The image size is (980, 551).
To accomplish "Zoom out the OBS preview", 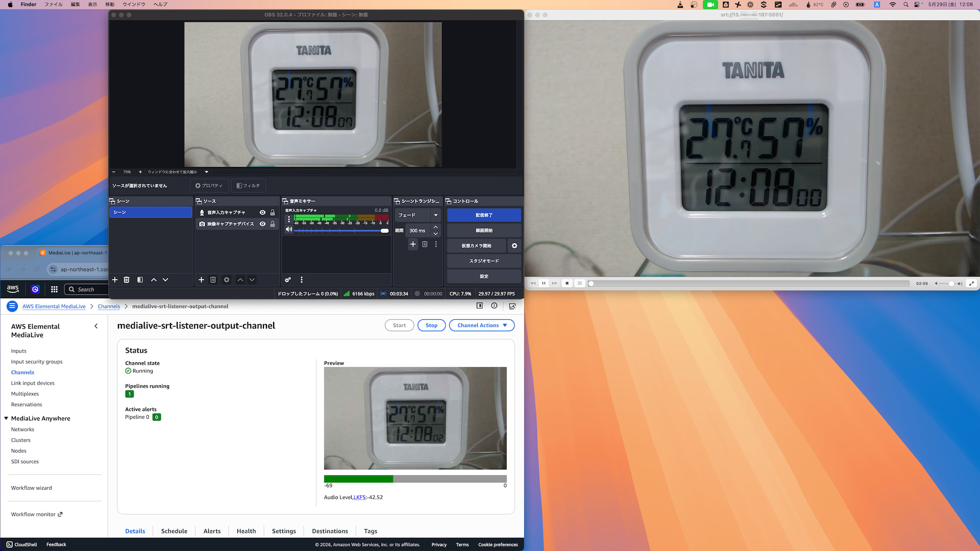I will click(114, 172).
